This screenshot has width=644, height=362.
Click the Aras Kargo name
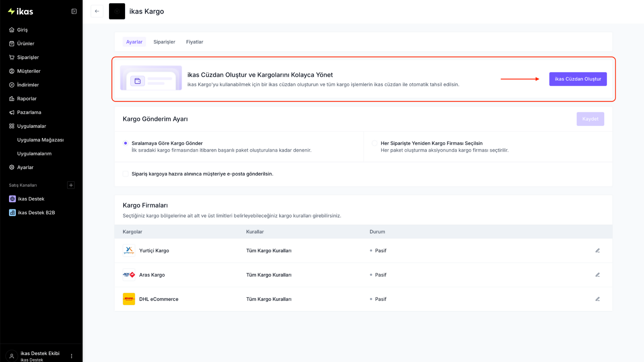[x=152, y=275]
